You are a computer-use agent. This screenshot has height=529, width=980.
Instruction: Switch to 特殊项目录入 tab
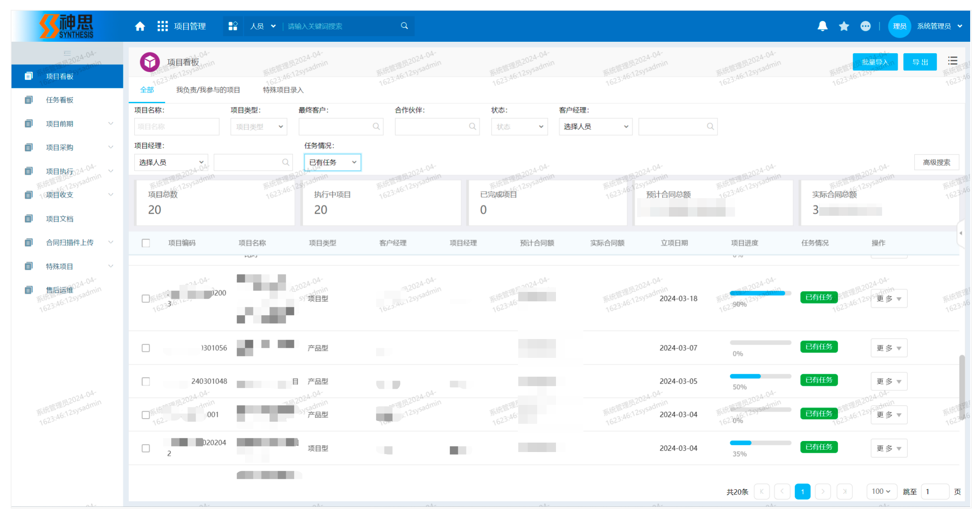(284, 90)
